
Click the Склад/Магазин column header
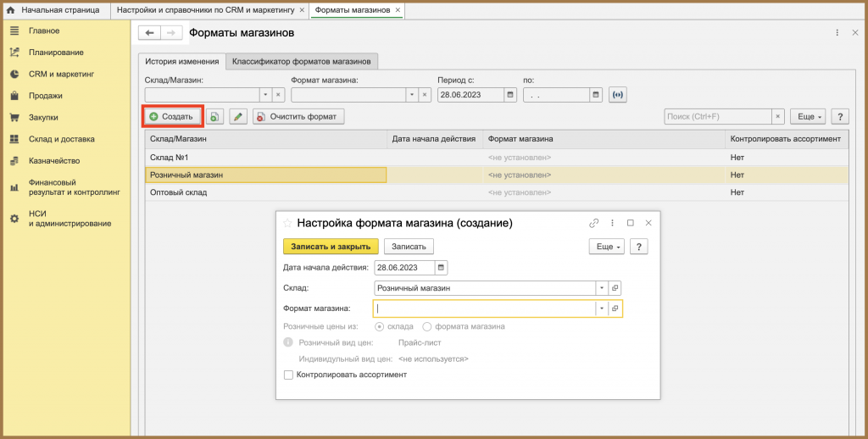click(265, 140)
